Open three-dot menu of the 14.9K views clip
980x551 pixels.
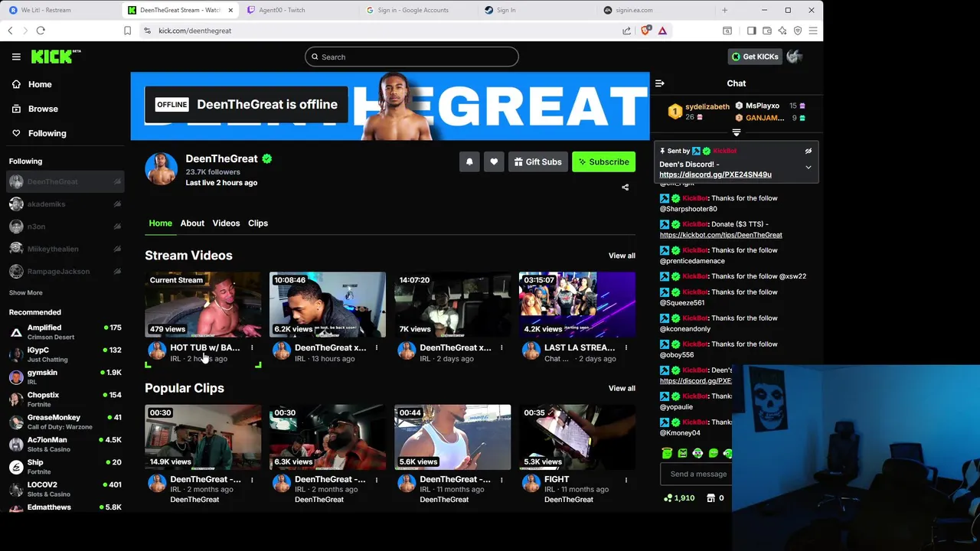coord(252,480)
